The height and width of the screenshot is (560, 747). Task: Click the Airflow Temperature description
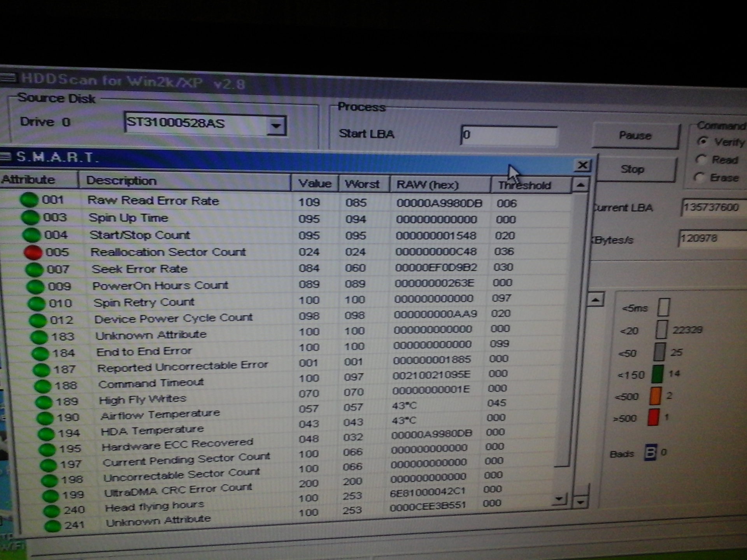(160, 415)
